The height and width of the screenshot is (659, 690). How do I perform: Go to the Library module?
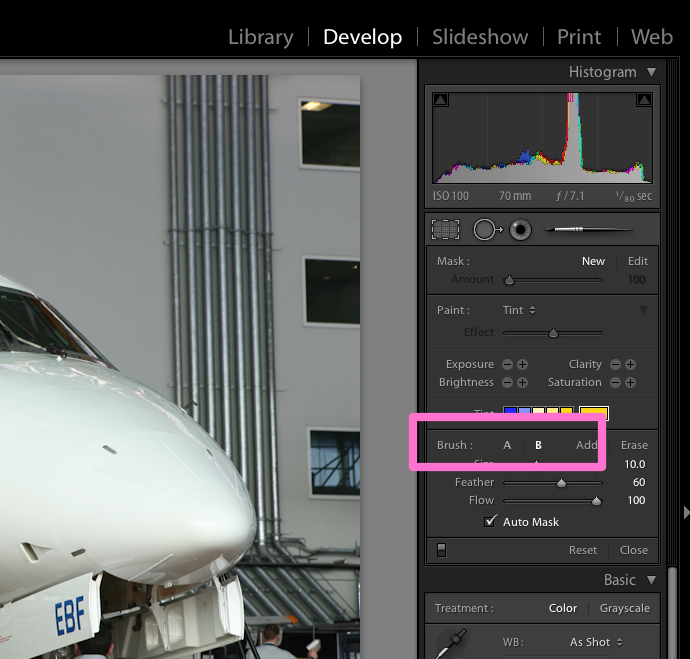click(x=261, y=37)
